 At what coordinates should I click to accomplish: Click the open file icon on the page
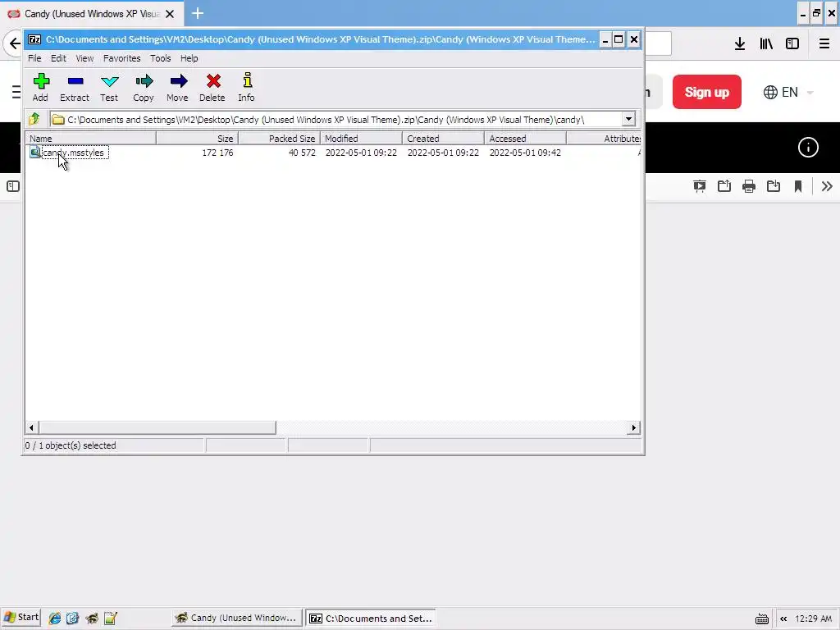724,186
